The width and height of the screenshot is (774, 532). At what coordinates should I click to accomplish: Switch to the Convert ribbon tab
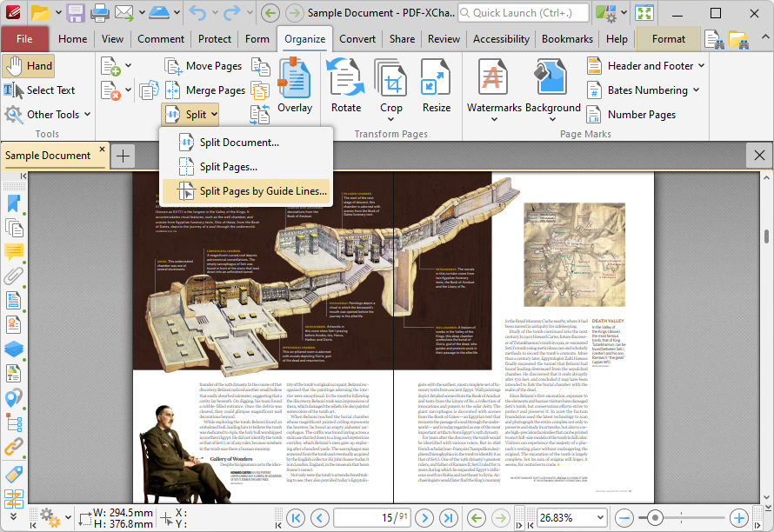click(x=357, y=39)
